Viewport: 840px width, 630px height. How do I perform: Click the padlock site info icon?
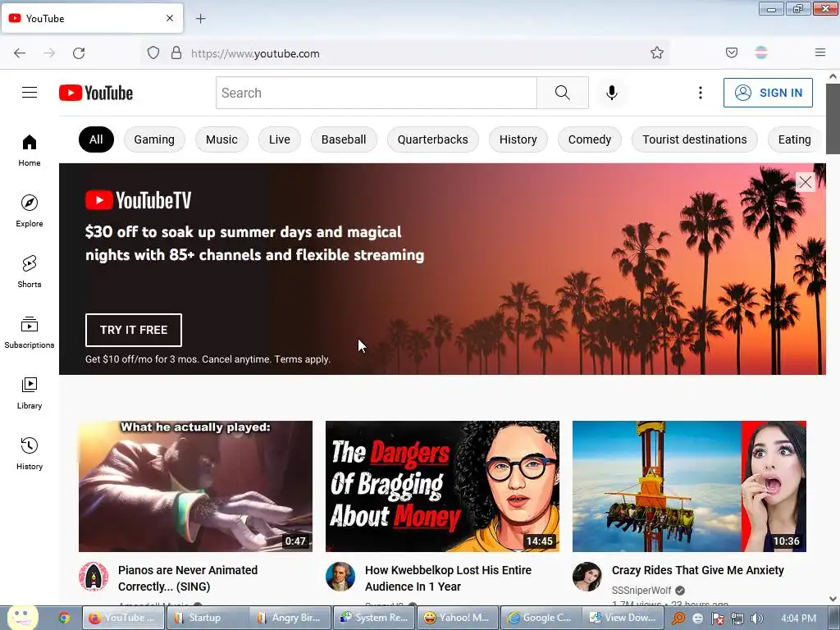point(176,53)
